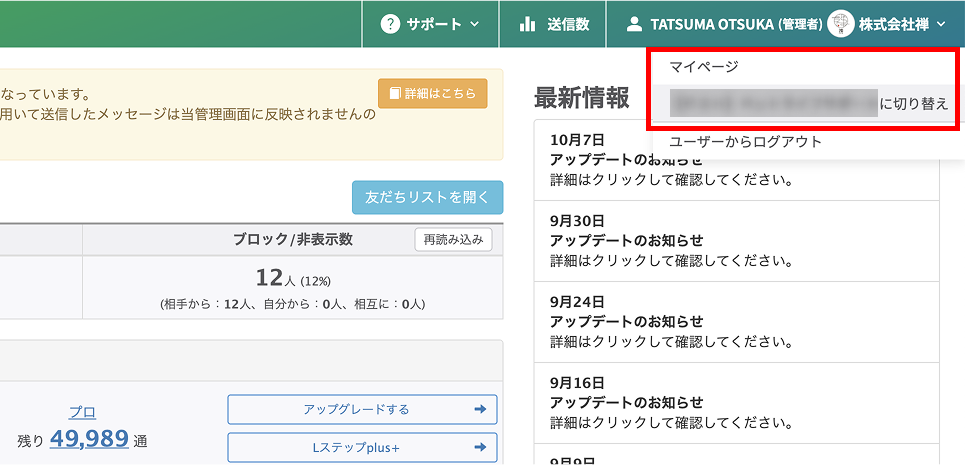Click arrow icon on Lステップplus+ button
The height and width of the screenshot is (465, 965).
[x=479, y=447]
